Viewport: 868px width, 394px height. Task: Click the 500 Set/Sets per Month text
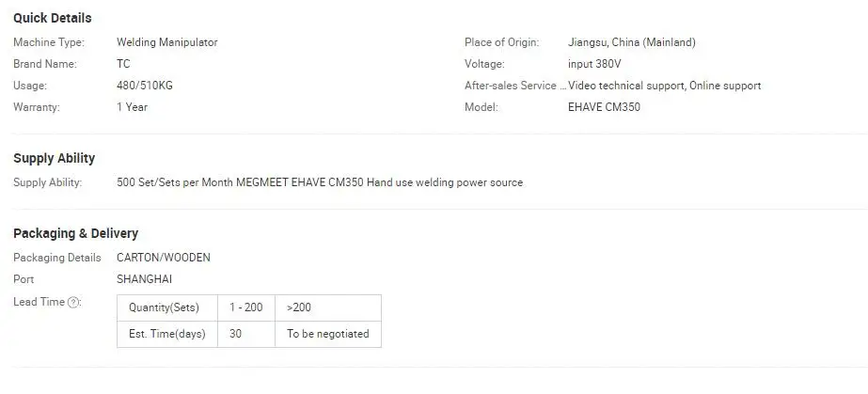point(175,182)
